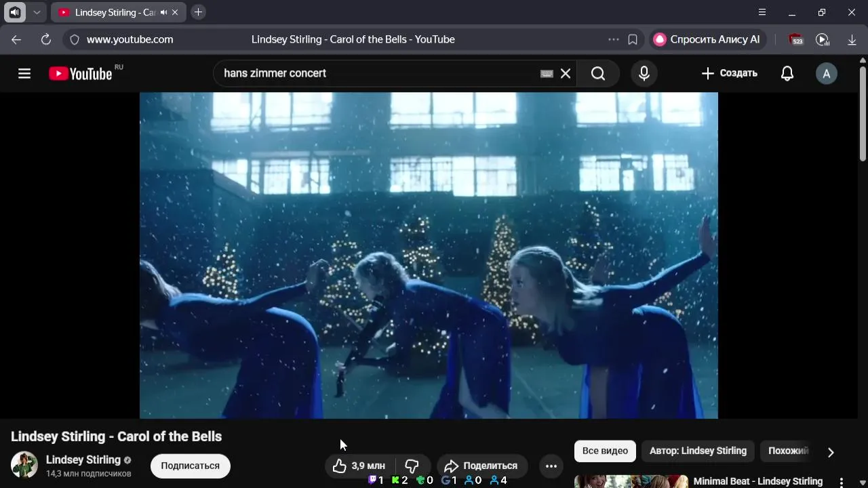Click the Twitch counter icon below the likes

(x=372, y=481)
